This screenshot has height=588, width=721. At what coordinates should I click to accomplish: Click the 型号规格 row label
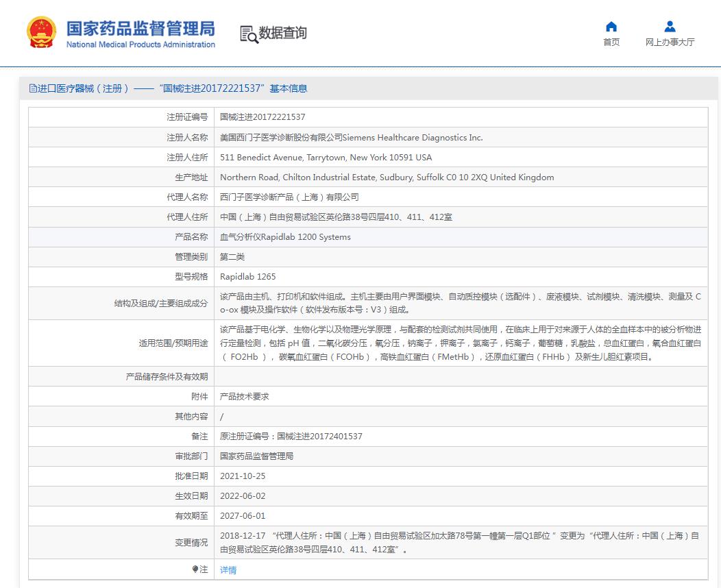tap(191, 277)
